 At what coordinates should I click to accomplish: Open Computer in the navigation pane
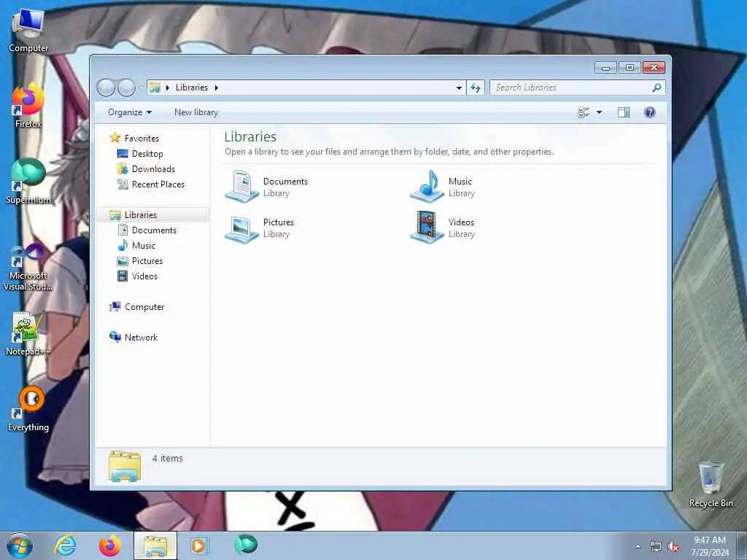tap(144, 307)
